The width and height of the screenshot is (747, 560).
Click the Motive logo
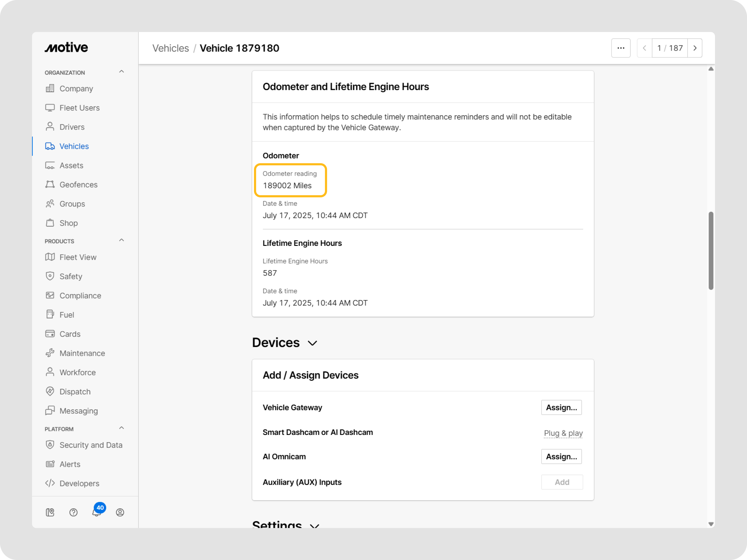(66, 47)
